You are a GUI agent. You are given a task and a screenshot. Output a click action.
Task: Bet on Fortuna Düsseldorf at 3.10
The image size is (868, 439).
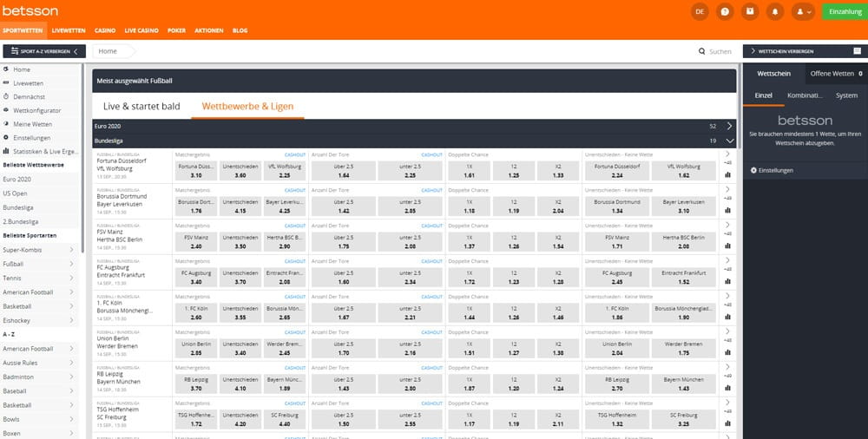coord(196,171)
